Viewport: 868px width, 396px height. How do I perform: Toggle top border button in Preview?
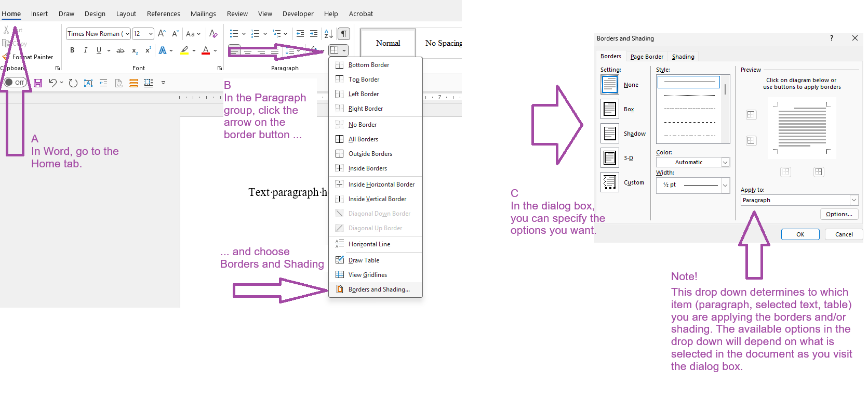pos(751,115)
